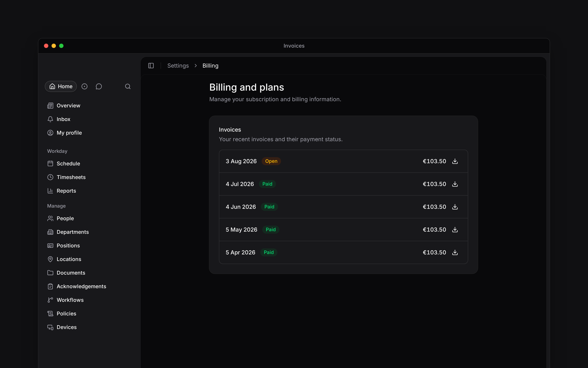Click the Paid badge for 5 Apr 2026
588x368 pixels.
[269, 252]
